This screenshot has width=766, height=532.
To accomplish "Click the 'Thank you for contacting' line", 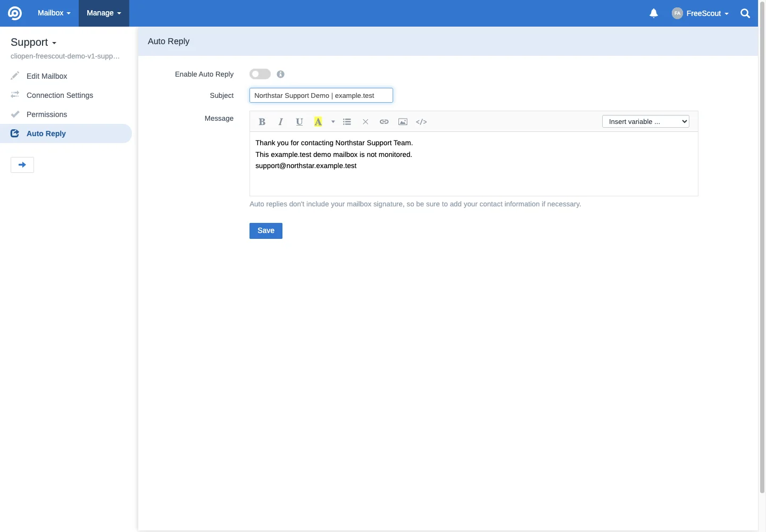I will pyautogui.click(x=334, y=143).
